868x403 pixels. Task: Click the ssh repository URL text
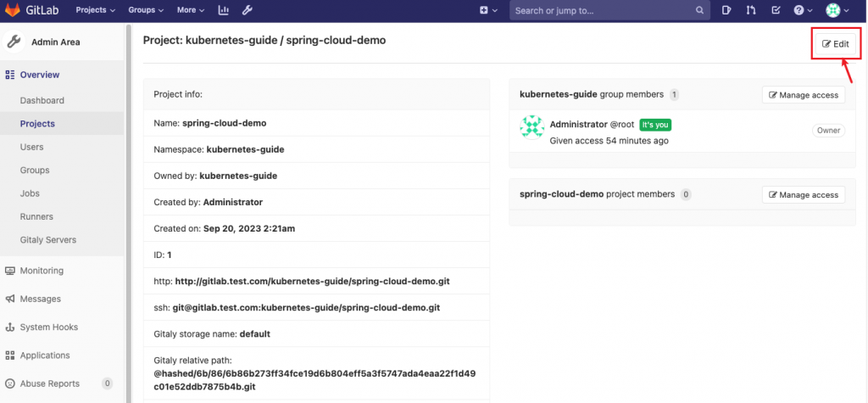[306, 307]
